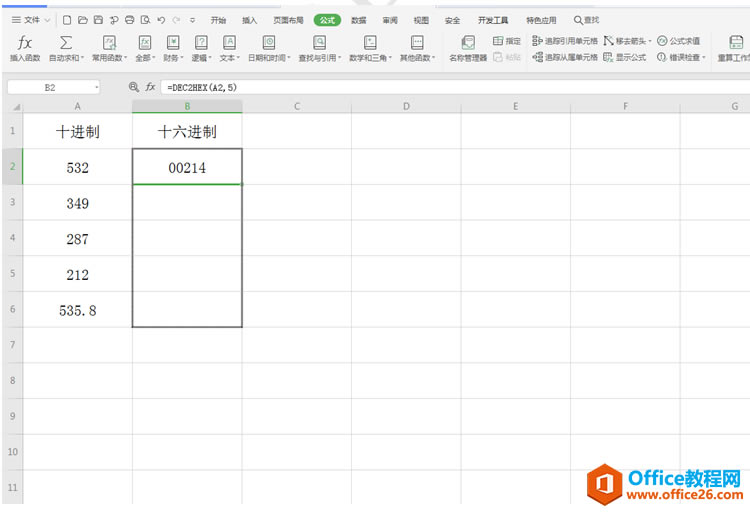Select column C header

[297, 106]
